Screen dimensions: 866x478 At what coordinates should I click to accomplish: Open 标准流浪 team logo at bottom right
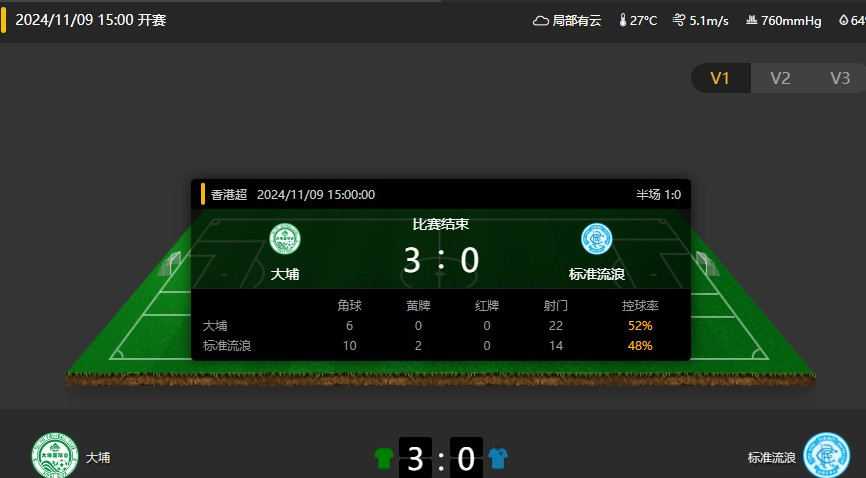point(826,455)
